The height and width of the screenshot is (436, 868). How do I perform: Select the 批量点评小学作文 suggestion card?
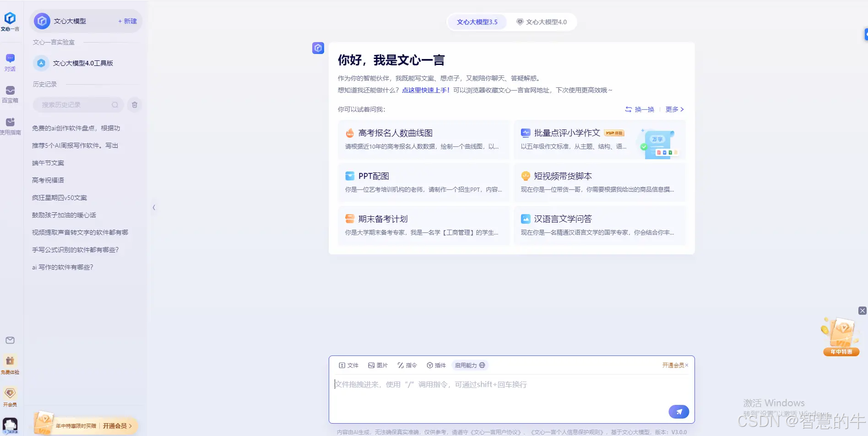coord(599,140)
